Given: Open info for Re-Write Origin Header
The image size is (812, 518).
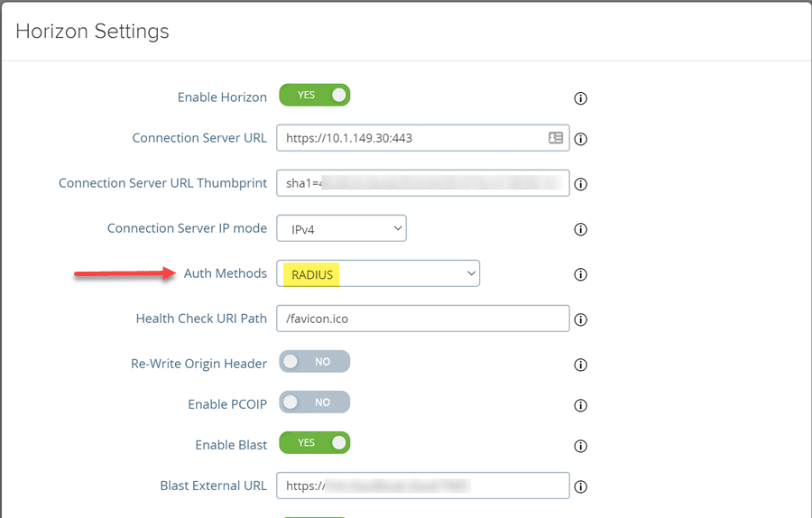Looking at the screenshot, I should 581,365.
